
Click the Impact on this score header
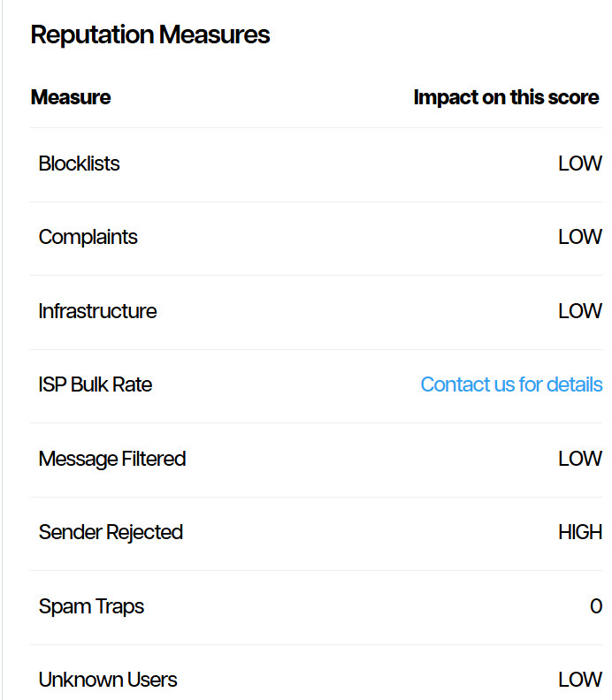click(506, 97)
